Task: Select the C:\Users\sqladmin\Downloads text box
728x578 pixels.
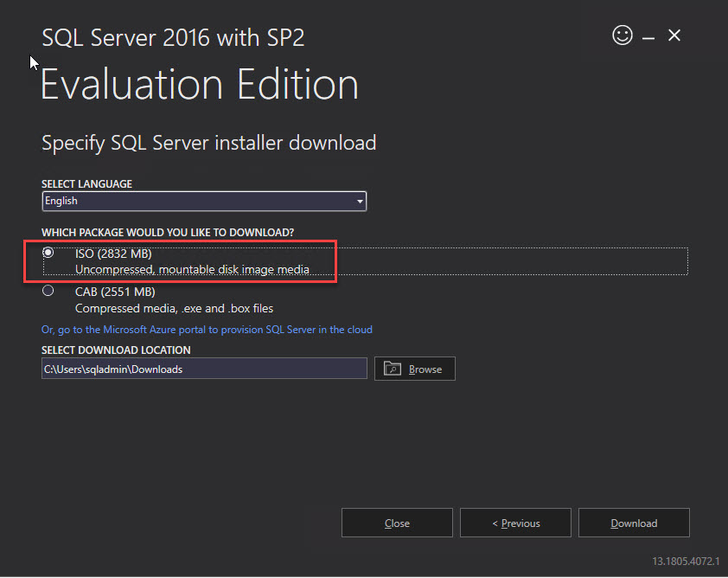Action: [x=204, y=368]
